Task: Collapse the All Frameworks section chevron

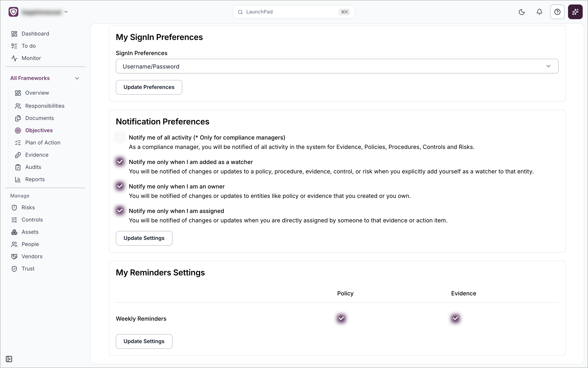Action: (77, 78)
